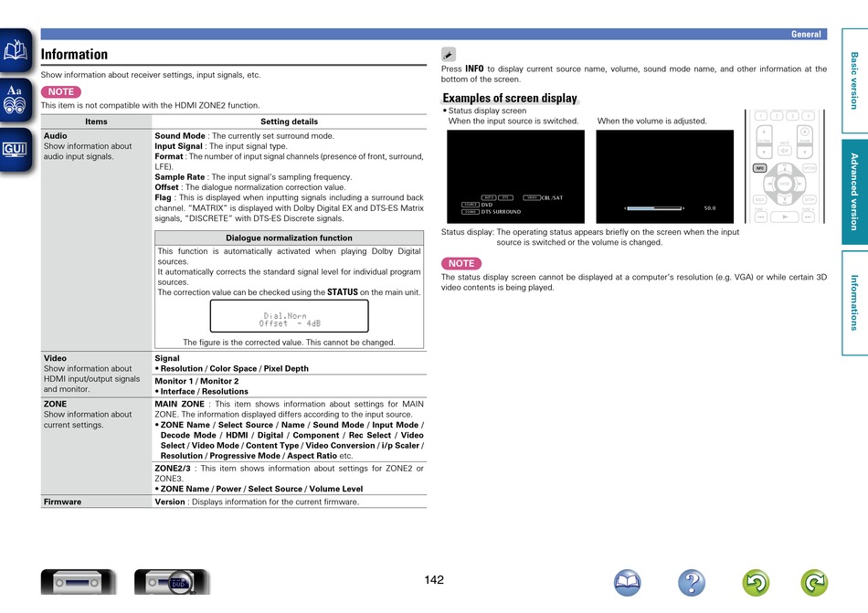
Task: Click the Version firmware text
Action: coord(257,502)
